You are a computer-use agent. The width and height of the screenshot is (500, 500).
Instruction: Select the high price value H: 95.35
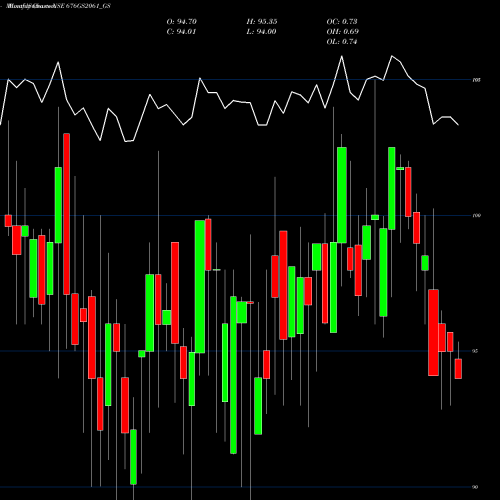point(262,22)
